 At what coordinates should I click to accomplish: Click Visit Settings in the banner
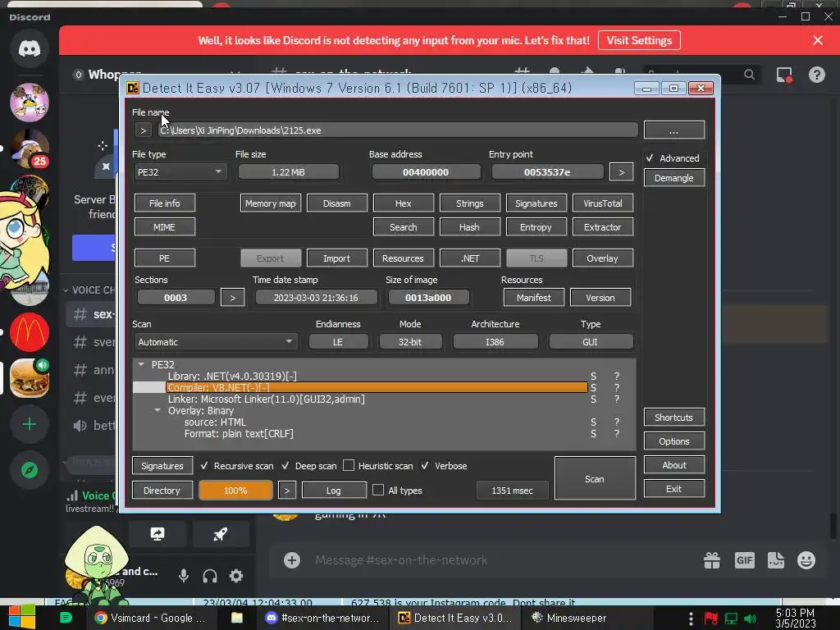pyautogui.click(x=639, y=40)
